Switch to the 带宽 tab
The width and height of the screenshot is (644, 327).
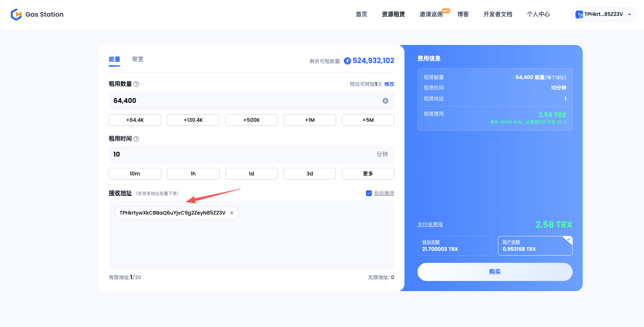tap(137, 59)
